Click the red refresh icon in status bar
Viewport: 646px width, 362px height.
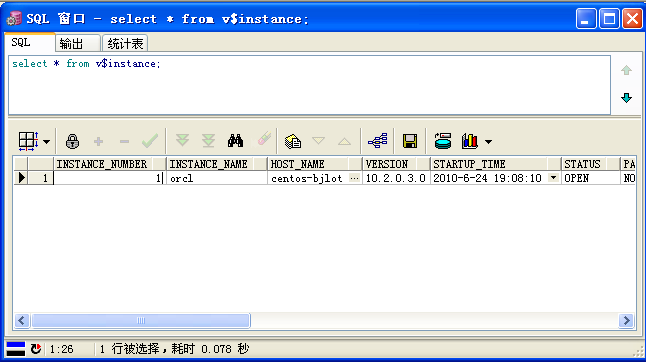[x=36, y=349]
